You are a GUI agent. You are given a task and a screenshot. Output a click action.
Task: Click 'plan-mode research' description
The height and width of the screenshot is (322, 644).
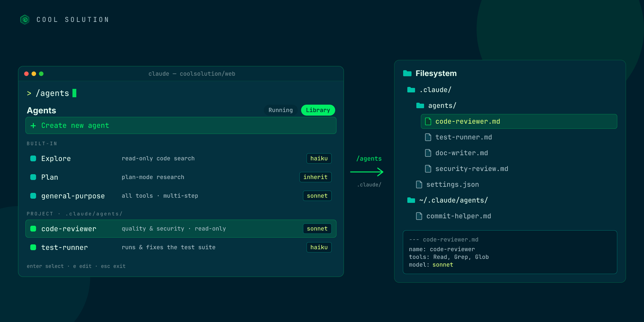(153, 177)
